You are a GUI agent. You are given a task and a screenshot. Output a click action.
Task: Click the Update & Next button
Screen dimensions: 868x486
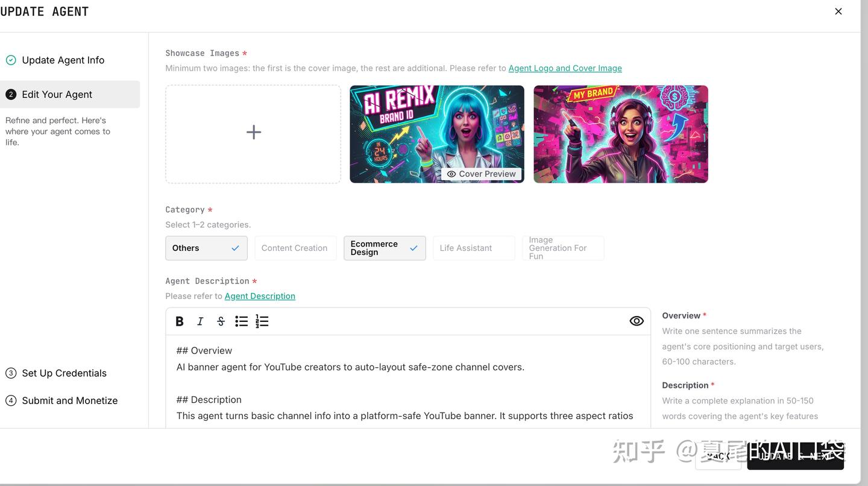[796, 456]
